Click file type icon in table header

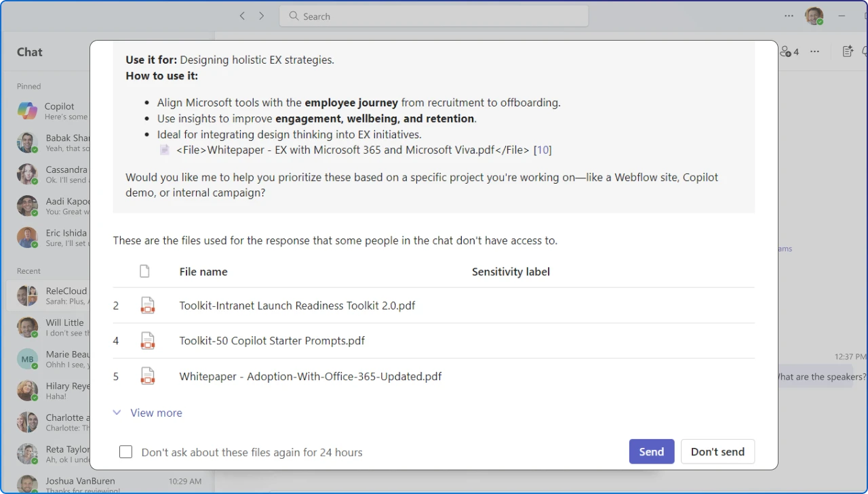144,272
